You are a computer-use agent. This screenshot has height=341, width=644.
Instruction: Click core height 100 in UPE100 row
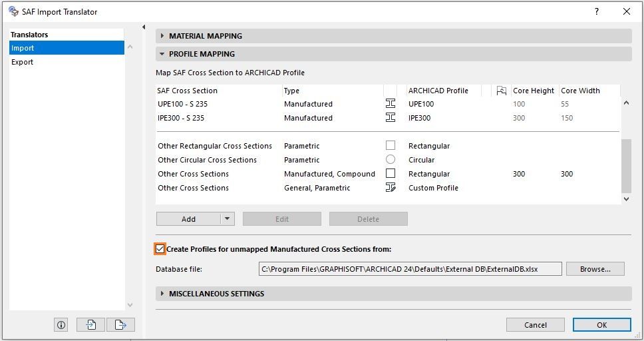coord(519,104)
